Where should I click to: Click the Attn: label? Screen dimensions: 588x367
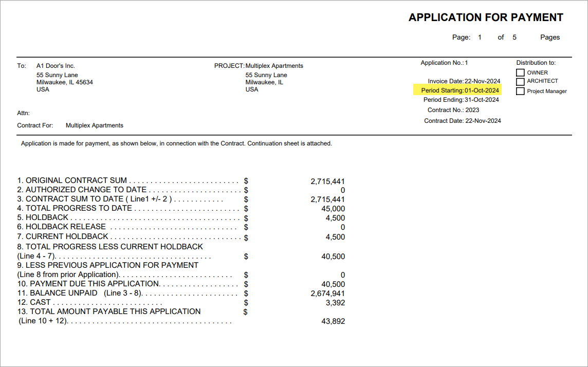(23, 113)
